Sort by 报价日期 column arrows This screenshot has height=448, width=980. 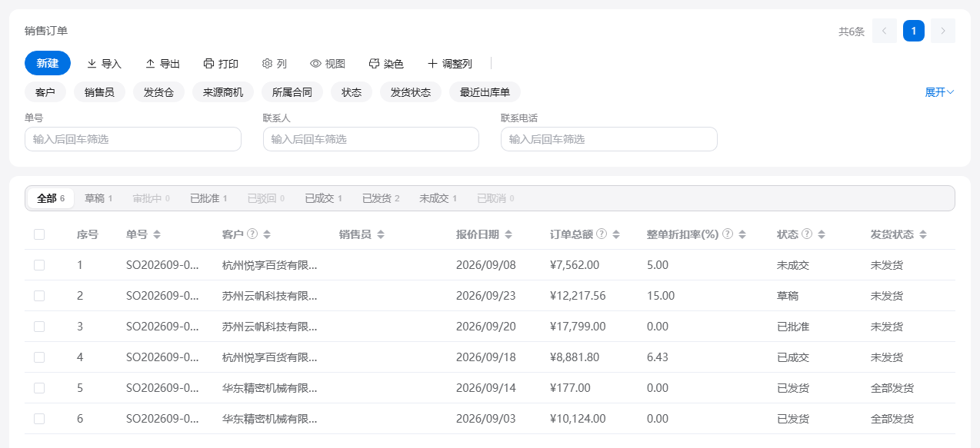click(x=508, y=234)
